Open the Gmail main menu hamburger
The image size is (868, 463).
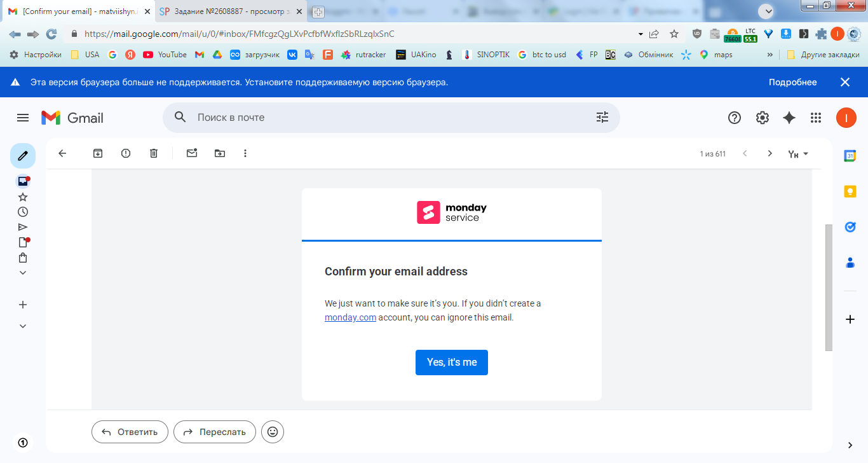23,118
